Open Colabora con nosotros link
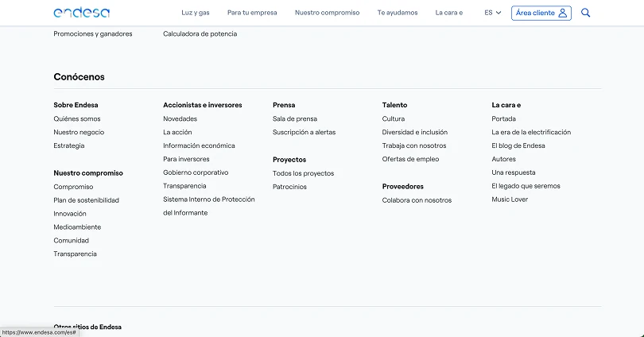This screenshot has height=337, width=644. click(417, 200)
